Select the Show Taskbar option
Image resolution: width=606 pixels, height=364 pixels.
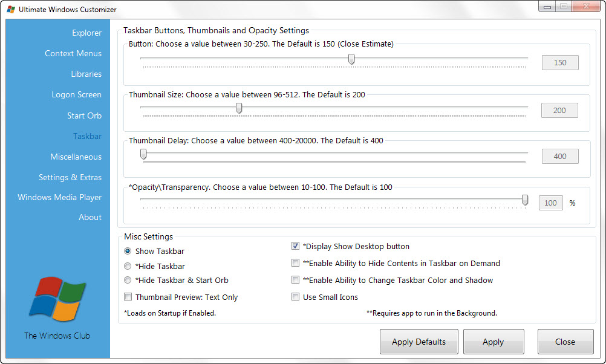[128, 251]
